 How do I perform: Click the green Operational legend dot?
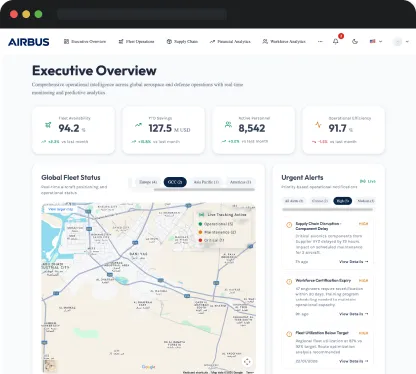[x=200, y=224]
